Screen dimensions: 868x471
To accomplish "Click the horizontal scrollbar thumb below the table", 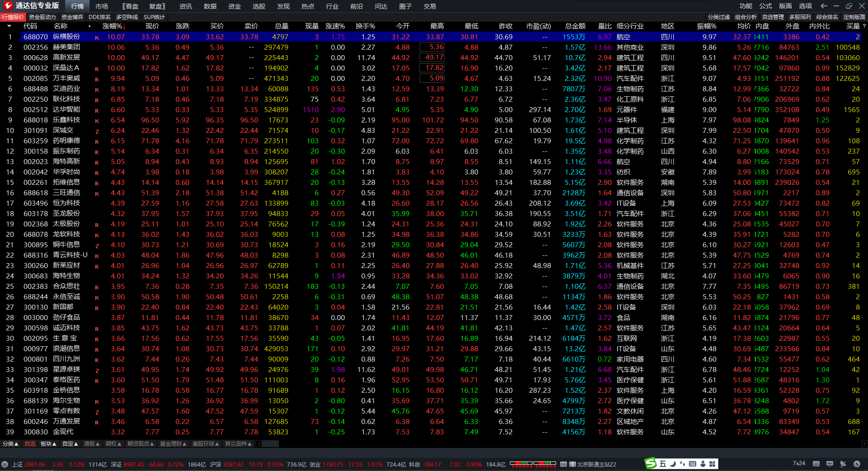I will click(270, 444).
